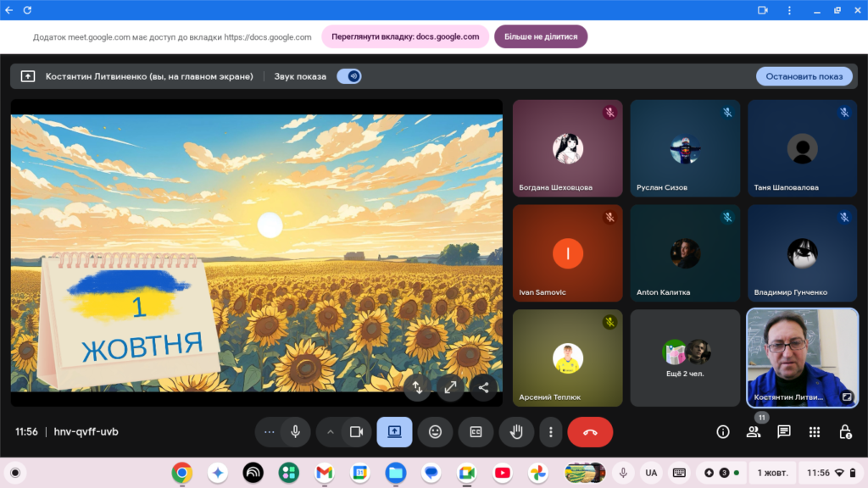
Task: Open the activities grid icon
Action: (x=815, y=432)
